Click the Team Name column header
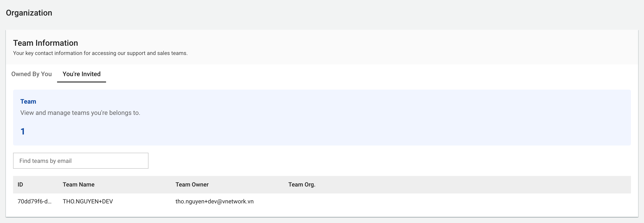 (x=79, y=184)
